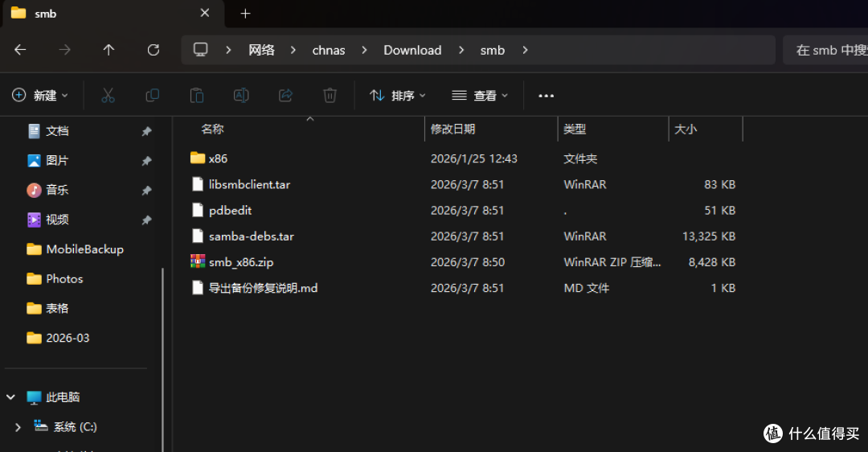Sort by 类型 column header
Image resolution: width=868 pixels, height=452 pixels.
[x=575, y=129]
